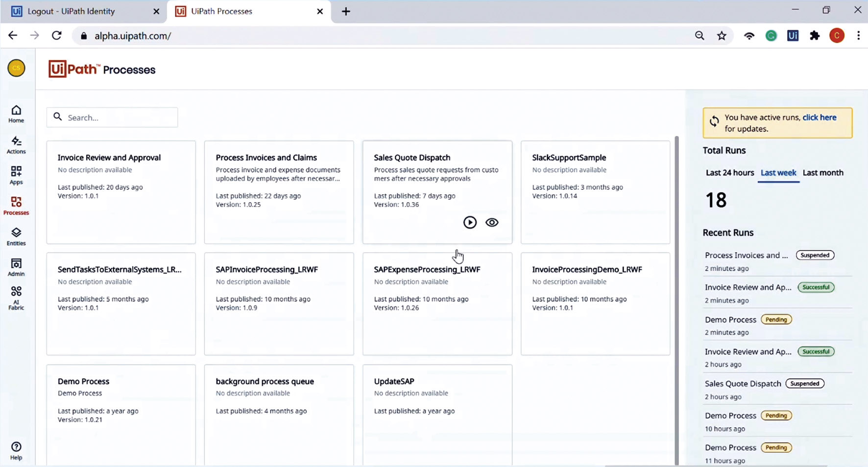Select Demo Process run from 10 hours ago
868x467 pixels.
(777, 421)
